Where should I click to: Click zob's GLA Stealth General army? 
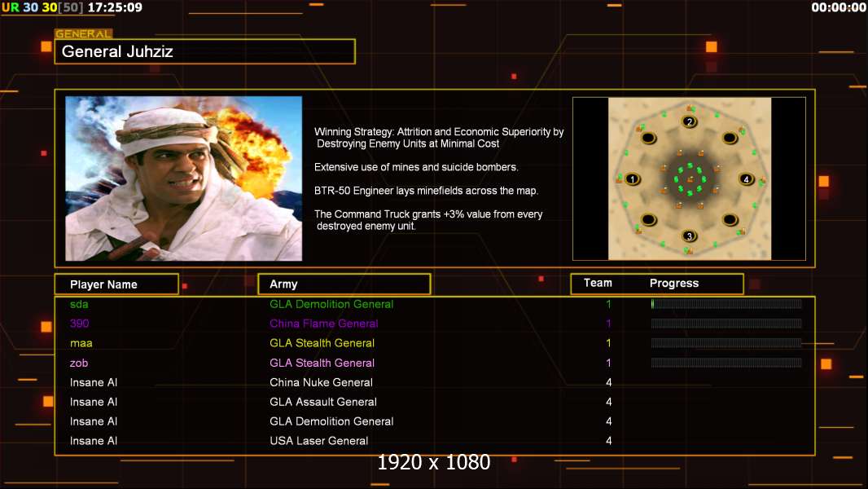click(322, 363)
